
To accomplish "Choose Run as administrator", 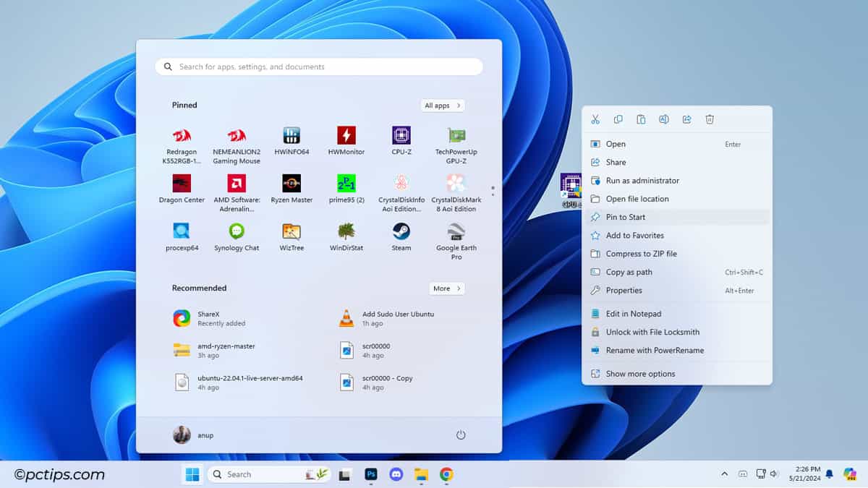I will coord(677,181).
